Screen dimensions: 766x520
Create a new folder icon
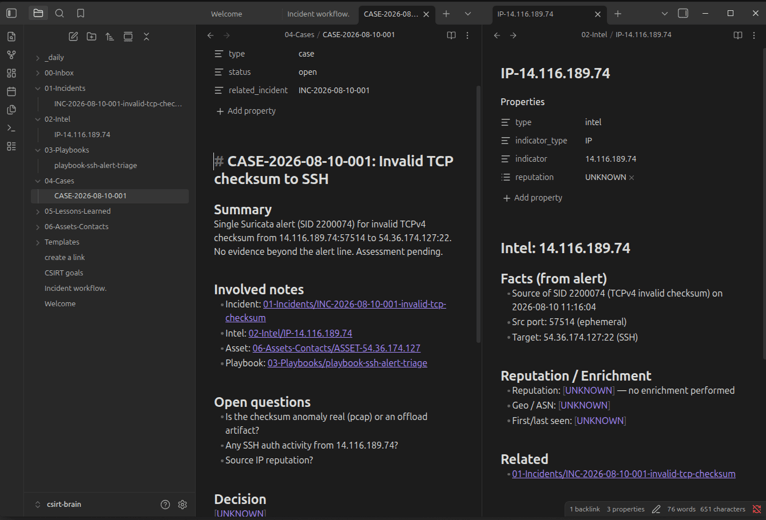coord(91,37)
